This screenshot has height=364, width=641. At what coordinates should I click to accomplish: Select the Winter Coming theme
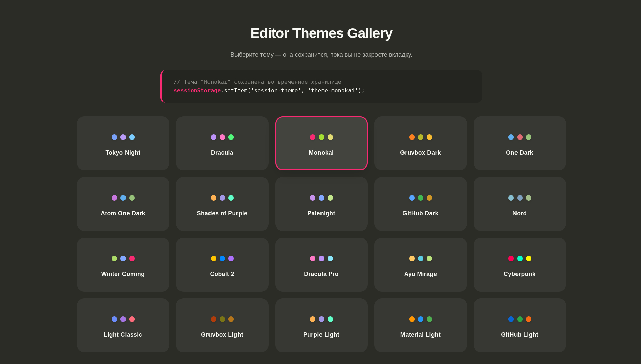(123, 265)
